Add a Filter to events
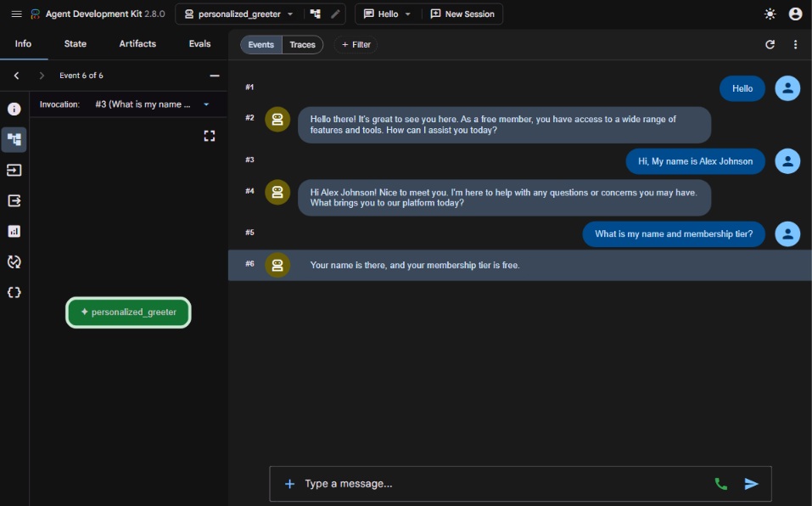This screenshot has height=506, width=812. point(356,44)
